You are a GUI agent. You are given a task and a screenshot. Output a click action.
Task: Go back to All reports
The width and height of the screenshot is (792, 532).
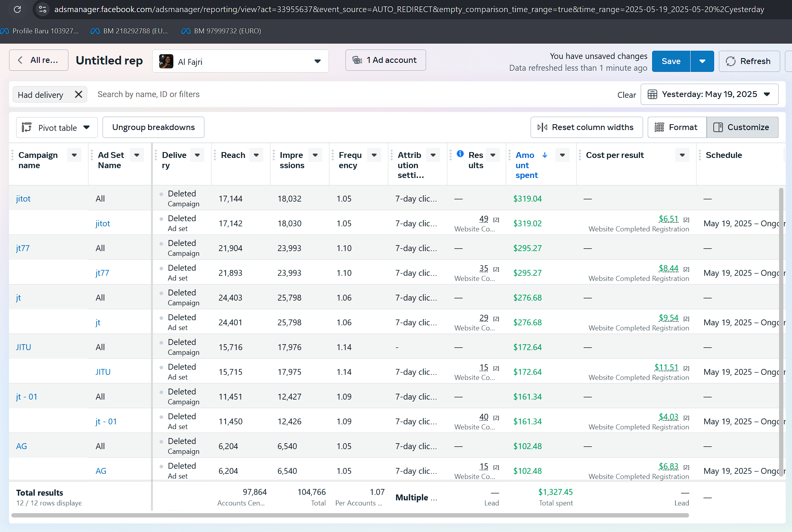(39, 60)
